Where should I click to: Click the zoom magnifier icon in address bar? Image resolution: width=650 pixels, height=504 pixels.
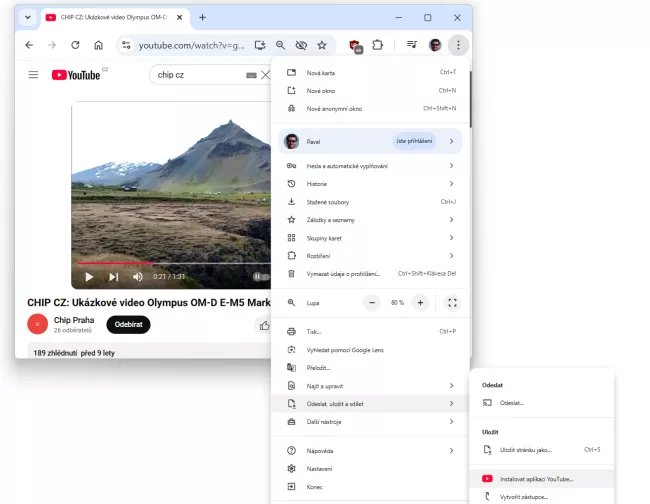pos(281,45)
